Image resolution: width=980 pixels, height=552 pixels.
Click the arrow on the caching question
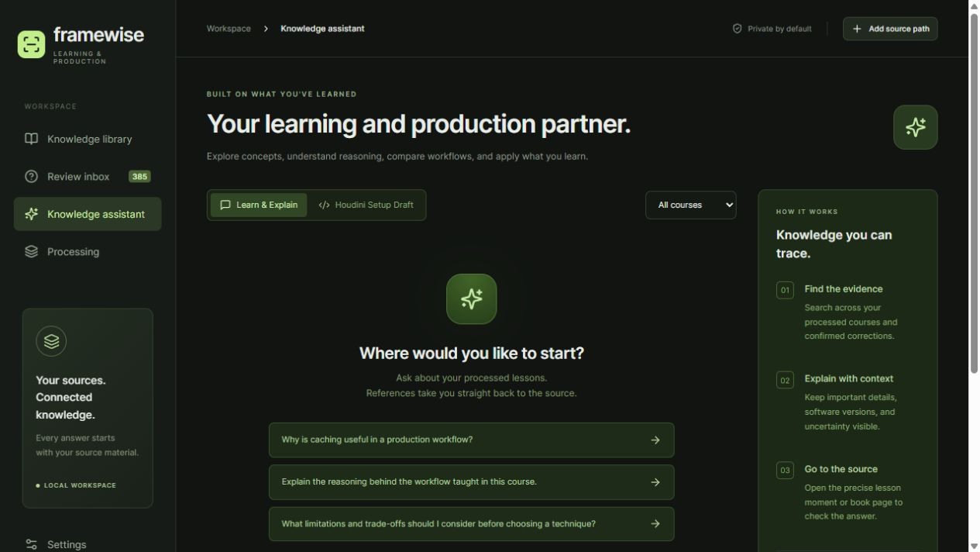[655, 440]
